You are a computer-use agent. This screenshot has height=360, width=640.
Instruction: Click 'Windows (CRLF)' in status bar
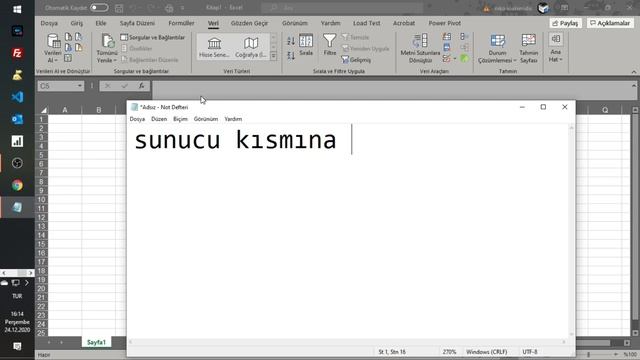tap(486, 351)
